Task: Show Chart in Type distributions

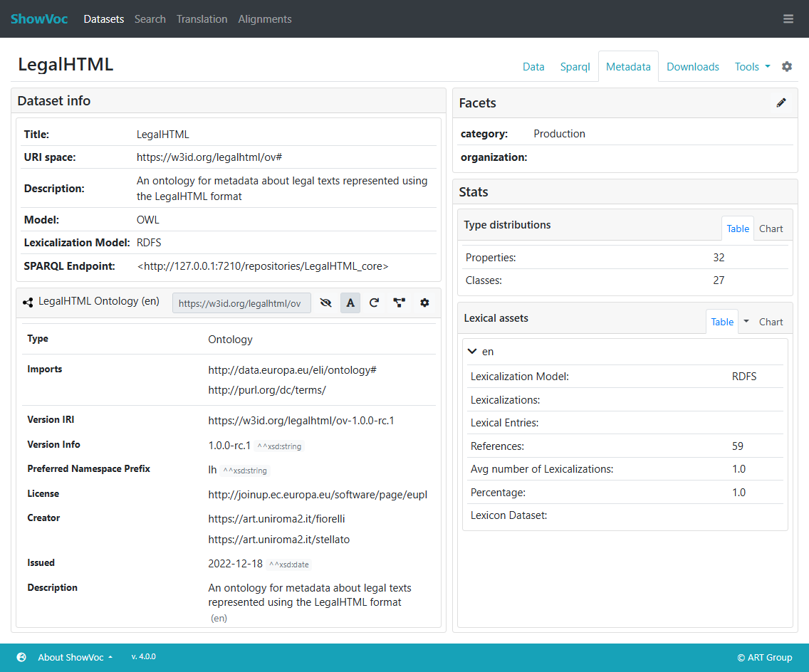Action: click(x=771, y=229)
